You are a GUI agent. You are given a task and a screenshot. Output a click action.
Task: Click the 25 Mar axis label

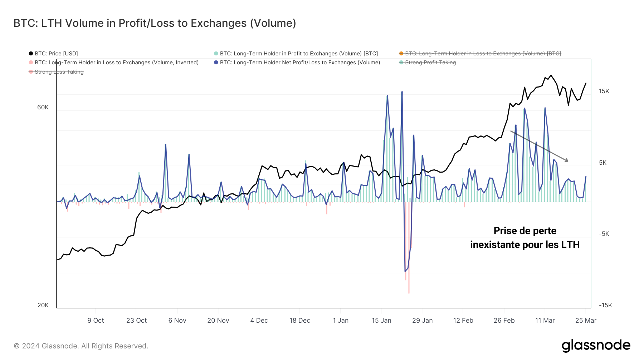click(586, 321)
